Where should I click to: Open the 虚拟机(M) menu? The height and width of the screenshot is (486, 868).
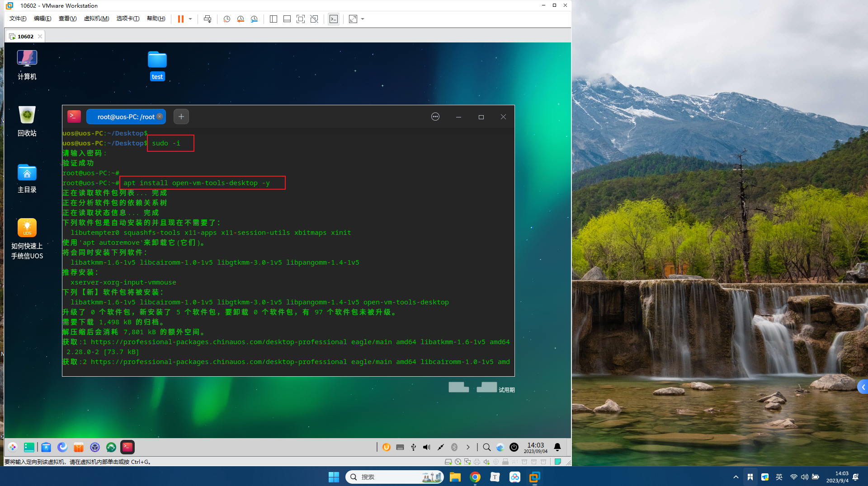point(96,19)
